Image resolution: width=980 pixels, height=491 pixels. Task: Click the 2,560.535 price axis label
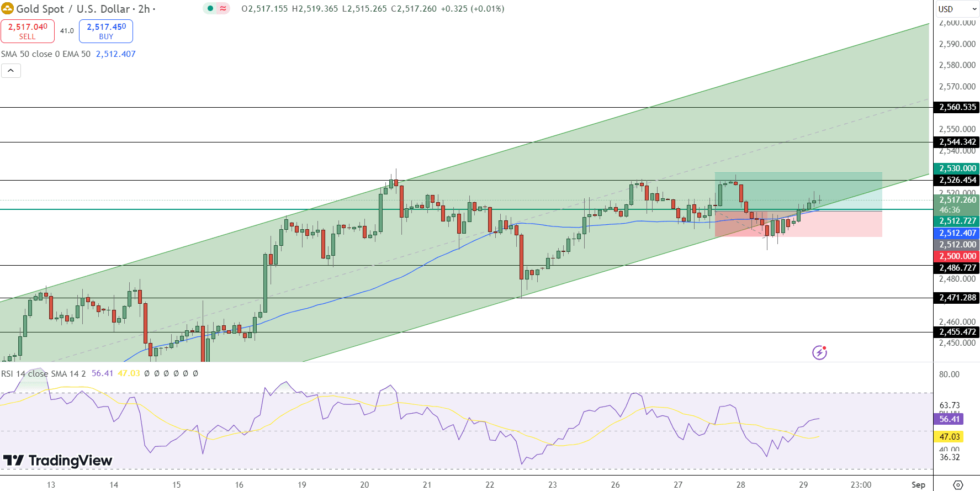(x=957, y=107)
